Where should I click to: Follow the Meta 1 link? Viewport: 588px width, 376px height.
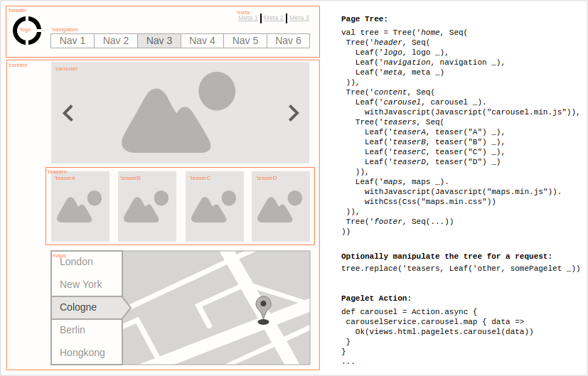248,18
